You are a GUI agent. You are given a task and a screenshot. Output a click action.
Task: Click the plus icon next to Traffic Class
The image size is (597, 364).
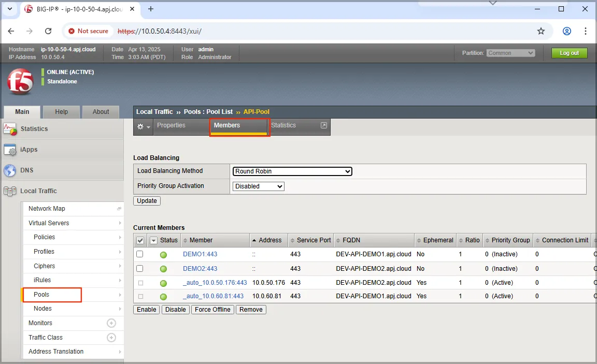(111, 338)
